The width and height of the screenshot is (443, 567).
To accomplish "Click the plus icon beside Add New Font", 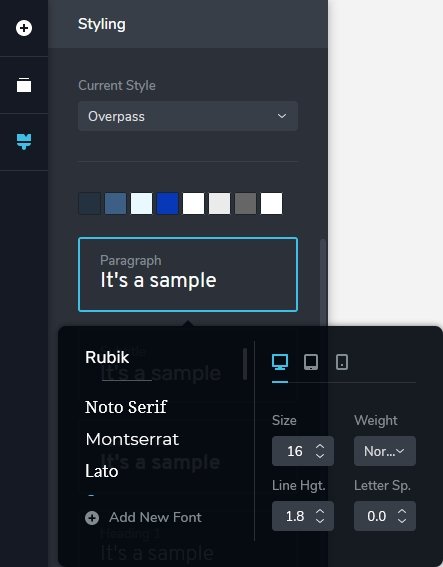I will 92,518.
